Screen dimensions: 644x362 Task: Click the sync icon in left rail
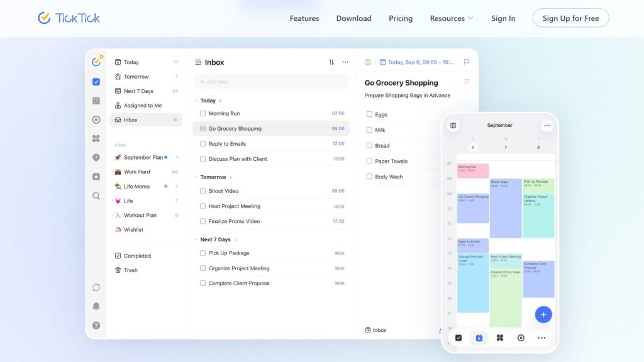(96, 287)
